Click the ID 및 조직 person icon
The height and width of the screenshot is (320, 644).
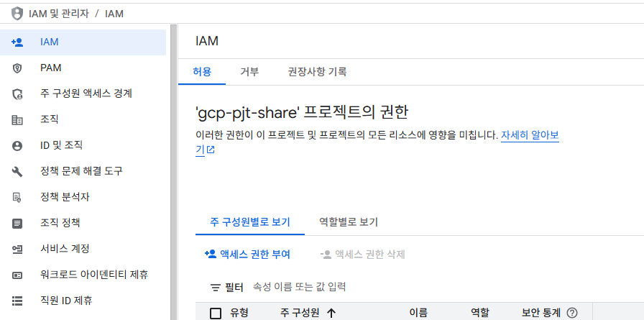[17, 146]
